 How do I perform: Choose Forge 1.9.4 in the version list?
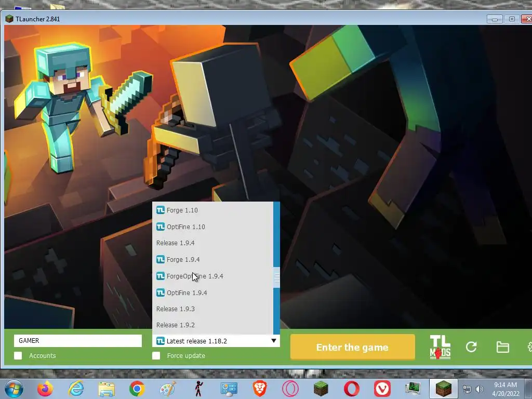(x=212, y=260)
